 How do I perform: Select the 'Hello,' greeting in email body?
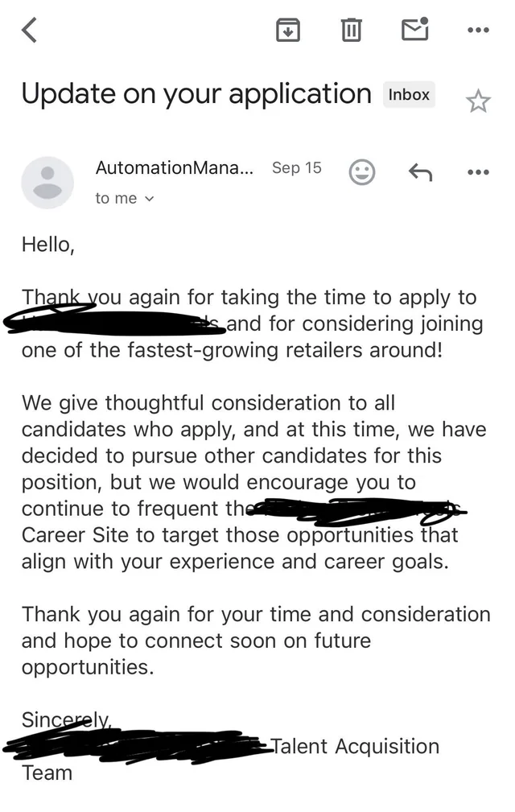(x=47, y=245)
